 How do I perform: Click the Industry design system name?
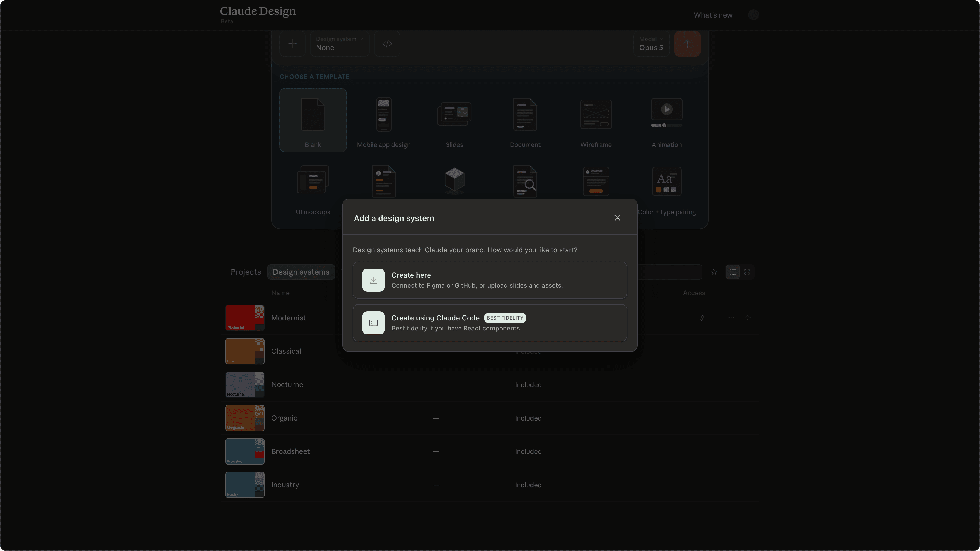point(285,485)
